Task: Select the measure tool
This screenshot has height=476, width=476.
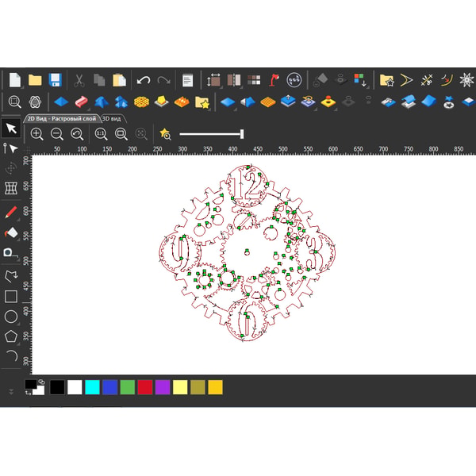Action: click(x=10, y=254)
